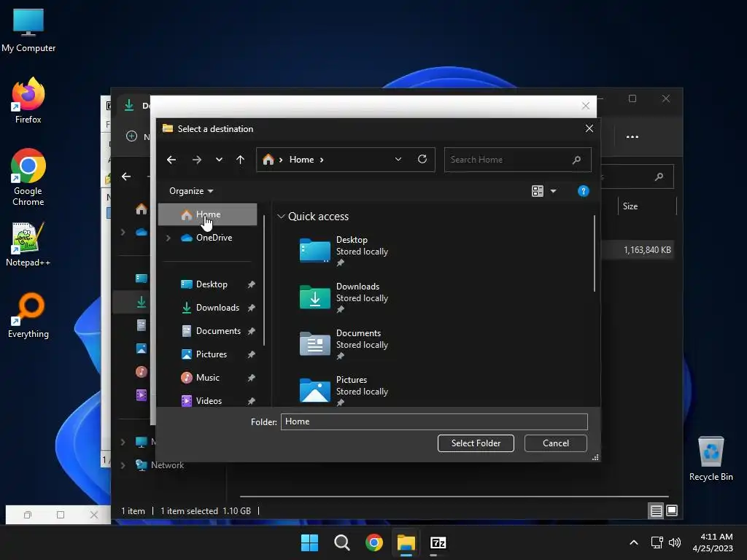Go up one folder level in dialog

tap(240, 160)
